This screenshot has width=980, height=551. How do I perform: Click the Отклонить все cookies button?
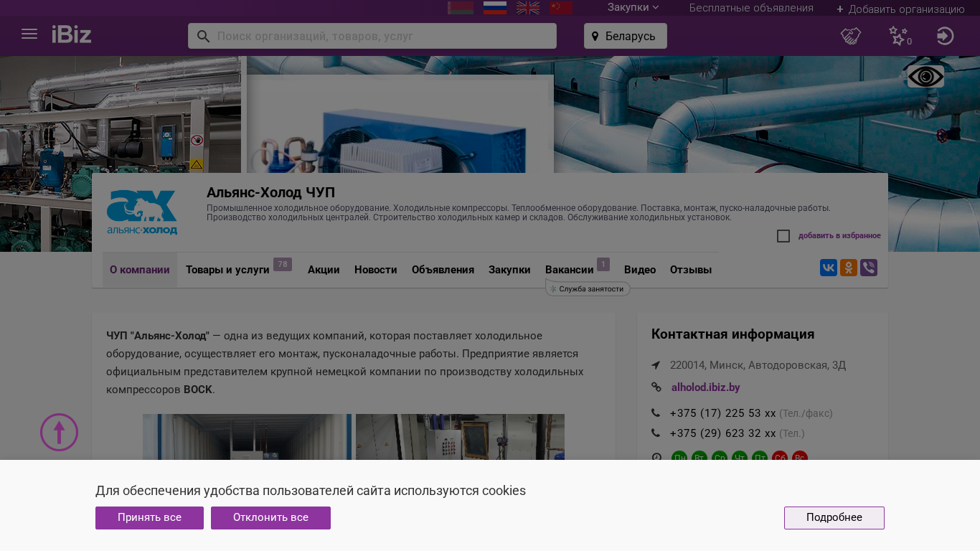pyautogui.click(x=270, y=518)
